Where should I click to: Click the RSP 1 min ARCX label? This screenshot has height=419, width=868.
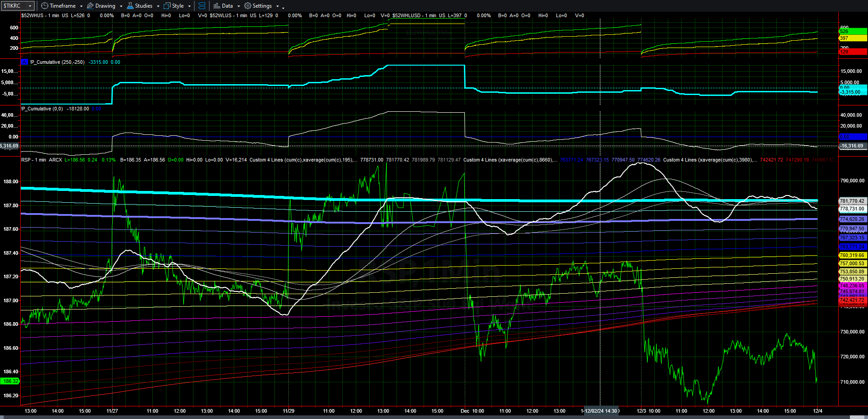(42, 160)
